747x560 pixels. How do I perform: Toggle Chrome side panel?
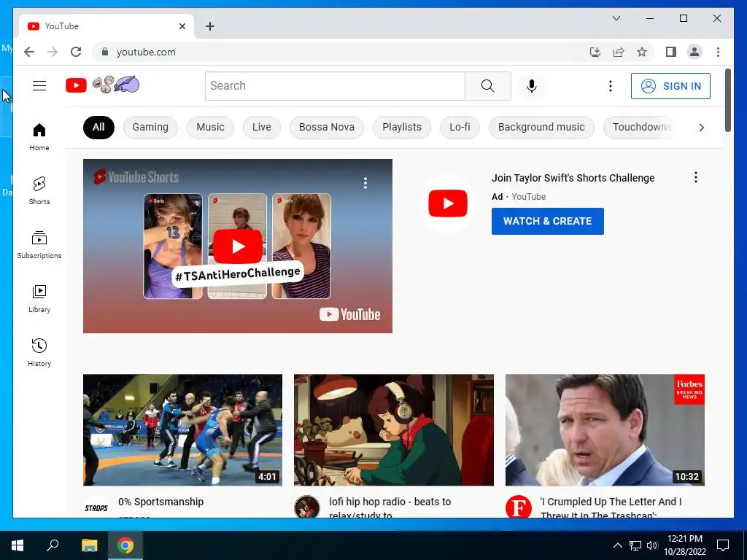(x=671, y=52)
